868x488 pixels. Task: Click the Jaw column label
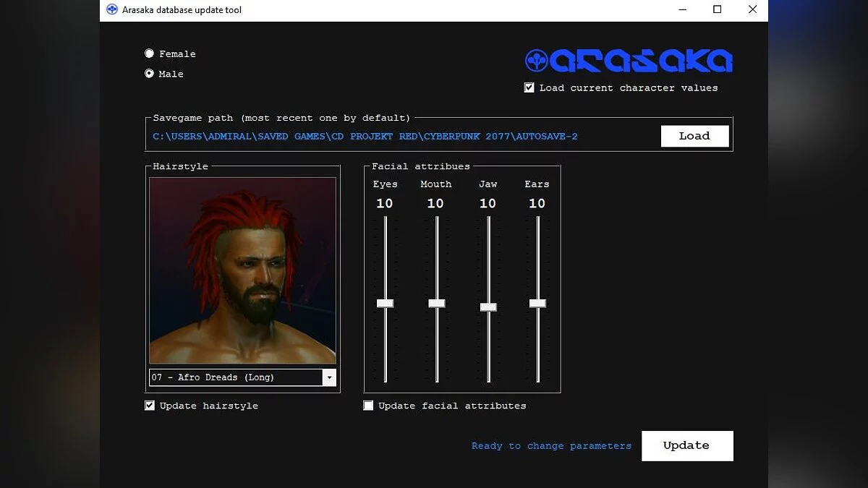click(488, 184)
